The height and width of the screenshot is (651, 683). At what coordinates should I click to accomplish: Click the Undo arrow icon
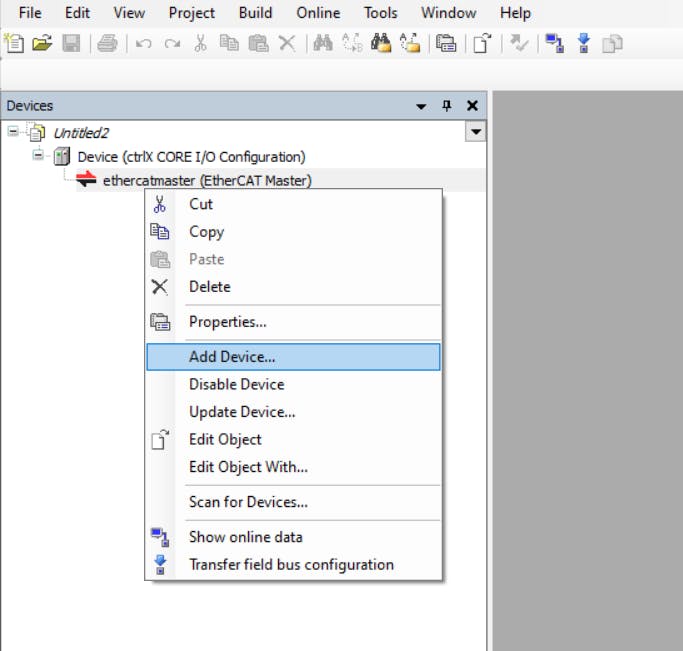pos(144,44)
